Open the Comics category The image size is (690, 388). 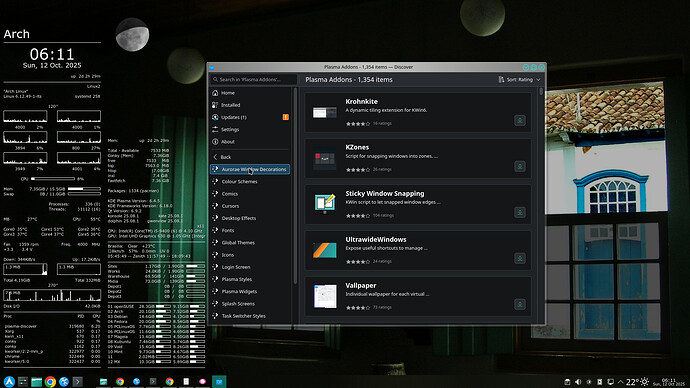tap(250, 194)
